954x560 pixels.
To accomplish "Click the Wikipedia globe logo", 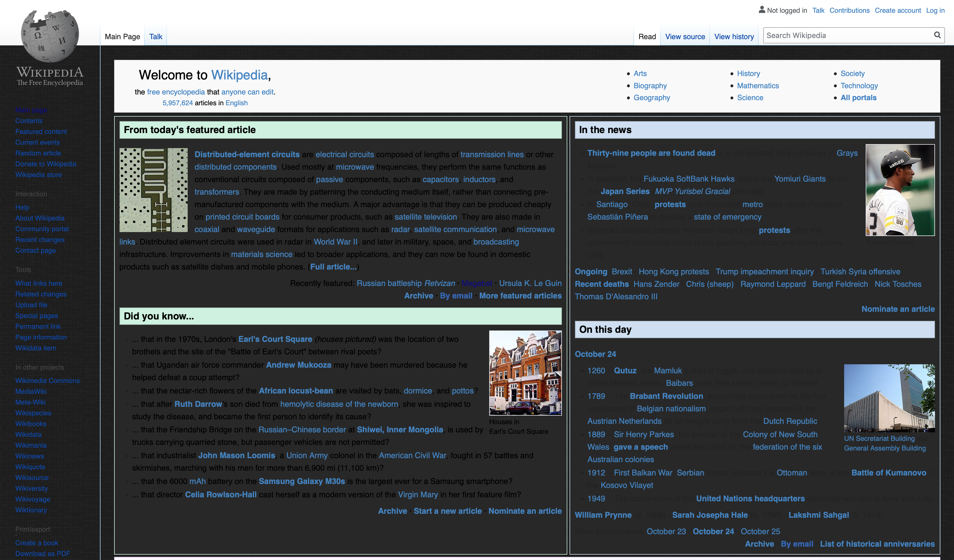I will 50,36.
